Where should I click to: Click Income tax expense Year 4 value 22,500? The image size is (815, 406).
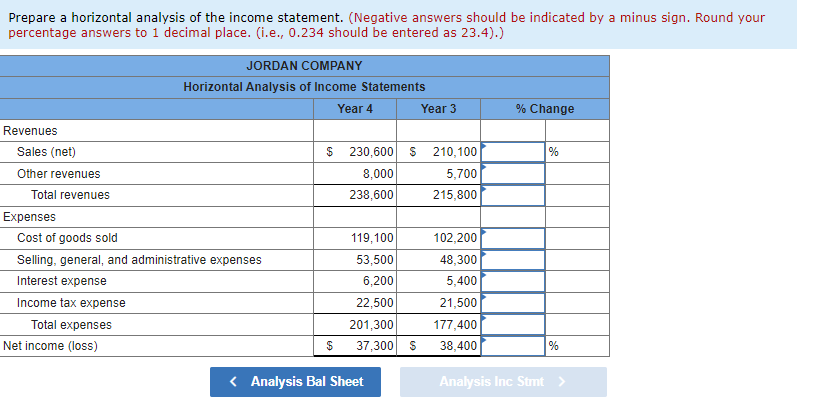click(x=375, y=303)
